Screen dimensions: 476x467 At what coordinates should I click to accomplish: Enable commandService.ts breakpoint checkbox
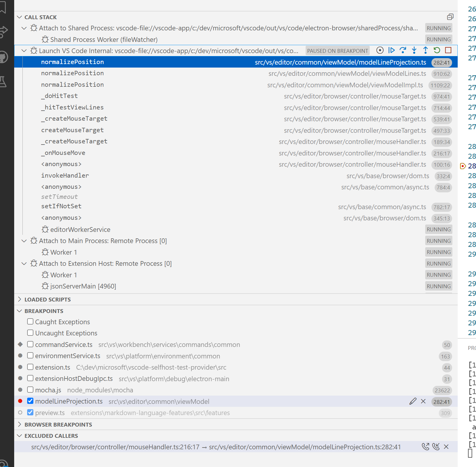pos(30,344)
